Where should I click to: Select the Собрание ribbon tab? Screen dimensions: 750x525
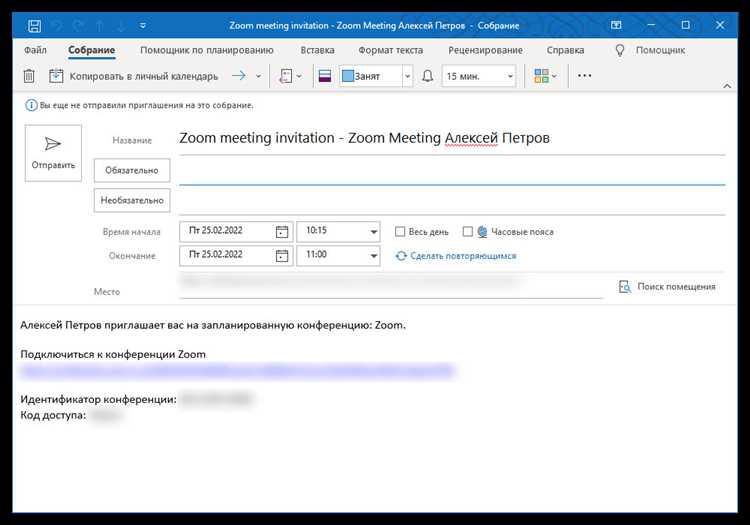pyautogui.click(x=91, y=50)
